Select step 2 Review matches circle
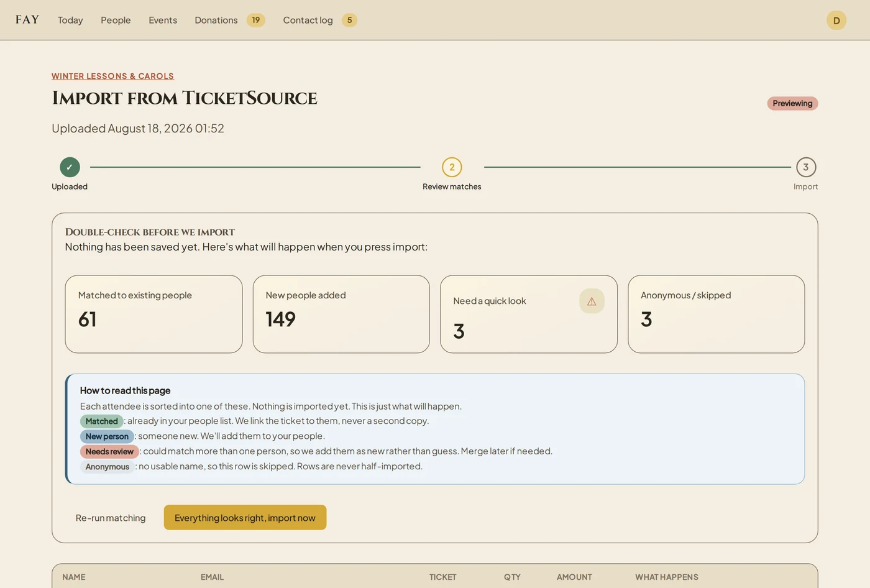 tap(452, 167)
